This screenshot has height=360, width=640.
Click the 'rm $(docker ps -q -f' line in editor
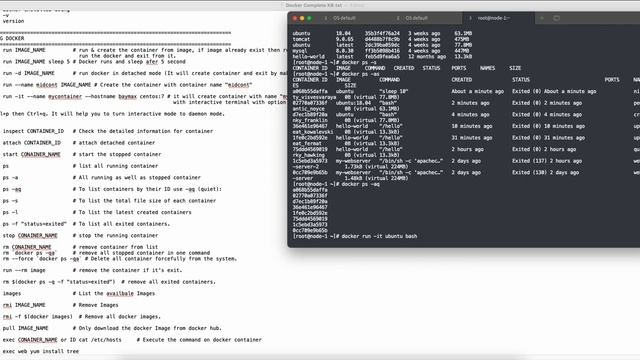pos(109,282)
